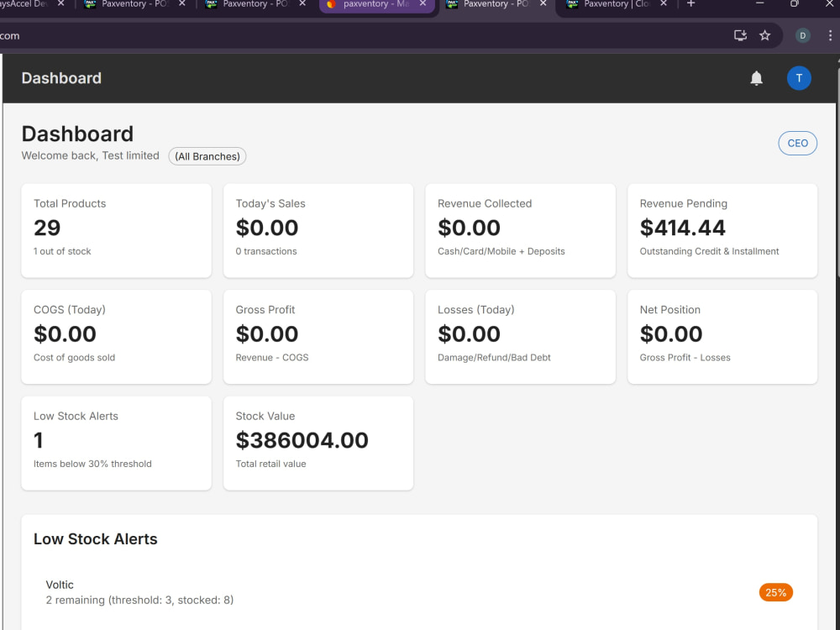Click the orange 25% badge
The height and width of the screenshot is (630, 840).
pos(775,592)
